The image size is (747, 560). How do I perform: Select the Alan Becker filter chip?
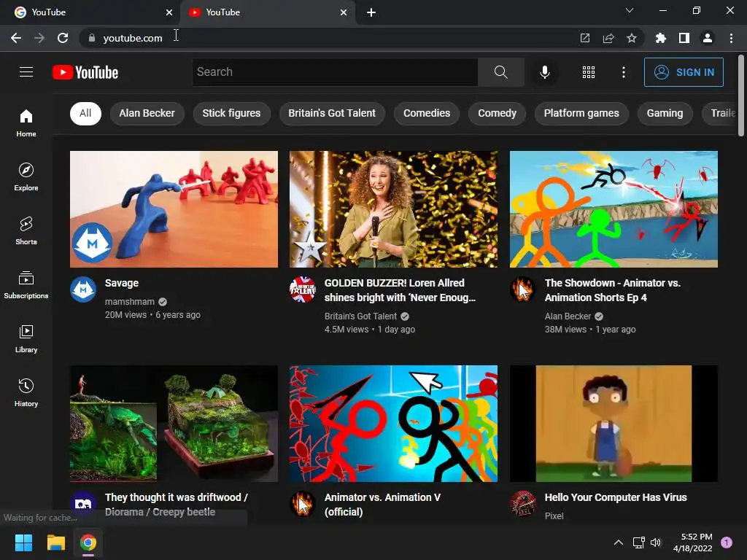147,113
